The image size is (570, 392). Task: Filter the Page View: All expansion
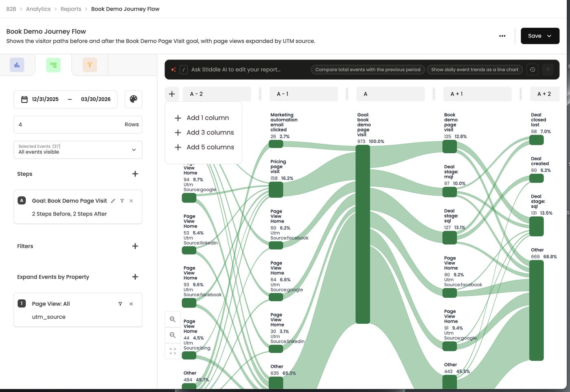[120, 304]
